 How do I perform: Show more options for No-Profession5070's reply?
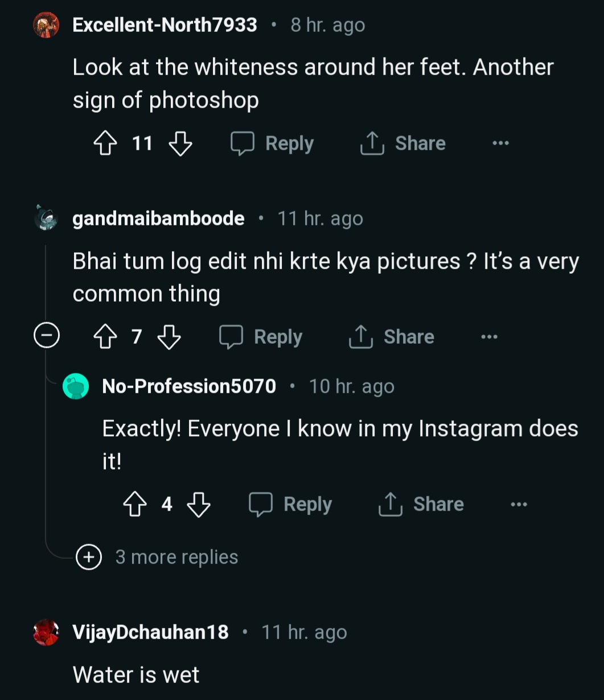point(519,504)
